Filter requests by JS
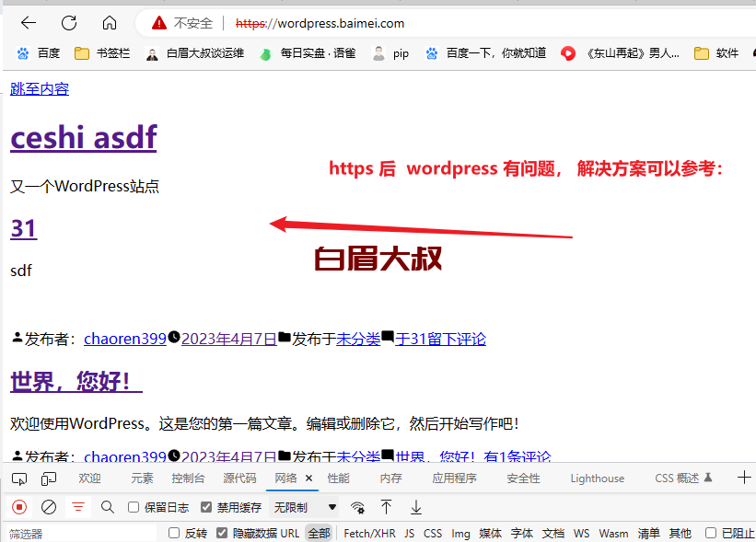This screenshot has height=542, width=756. 410,534
